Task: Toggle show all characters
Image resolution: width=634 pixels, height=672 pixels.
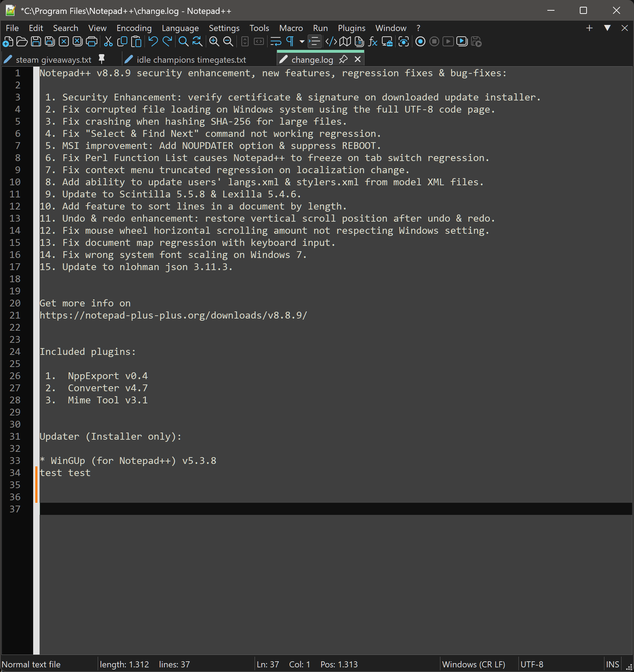Action: pos(290,41)
